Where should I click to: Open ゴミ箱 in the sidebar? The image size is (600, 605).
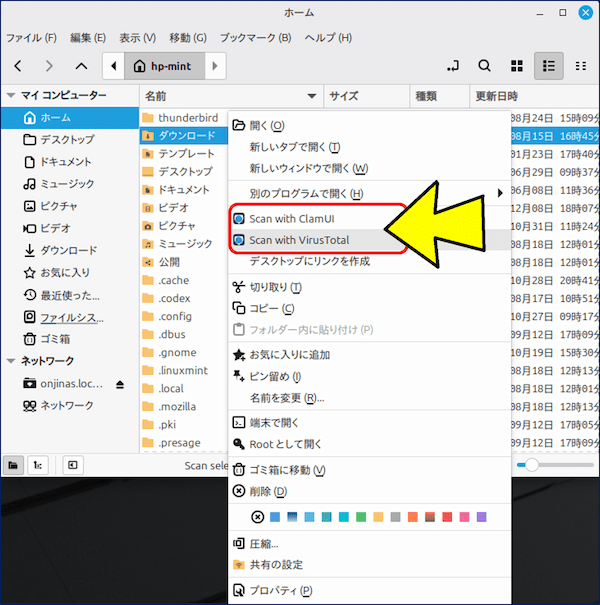click(x=69, y=339)
